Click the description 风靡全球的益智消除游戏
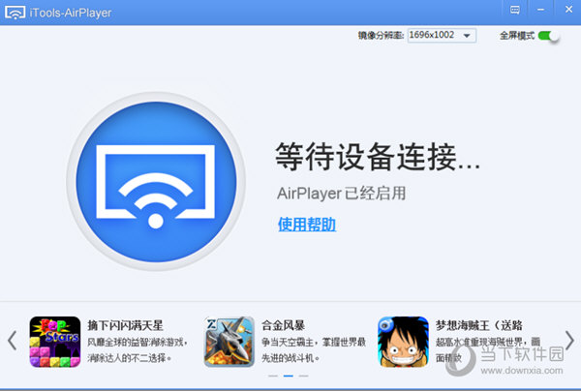Screen dimensions: 581x392 point(138,349)
